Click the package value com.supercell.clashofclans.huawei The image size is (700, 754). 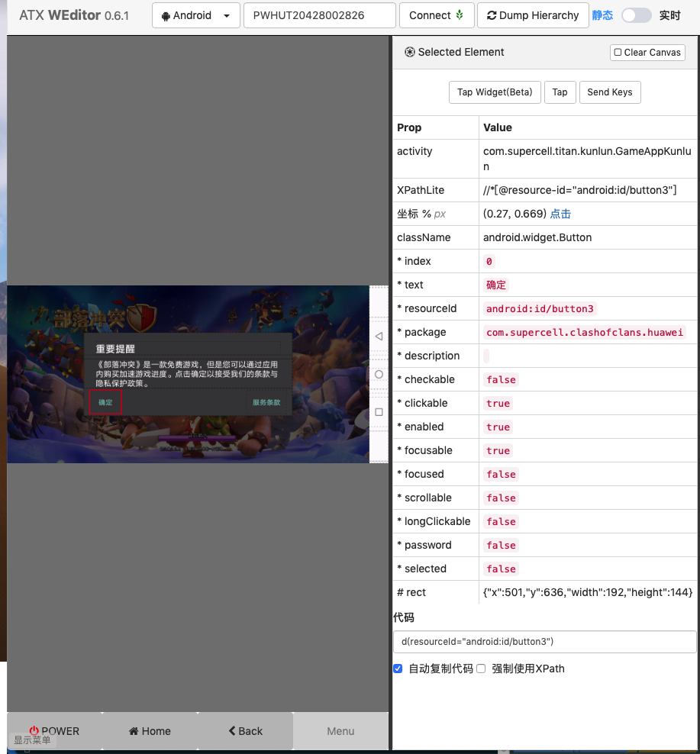[x=585, y=332]
